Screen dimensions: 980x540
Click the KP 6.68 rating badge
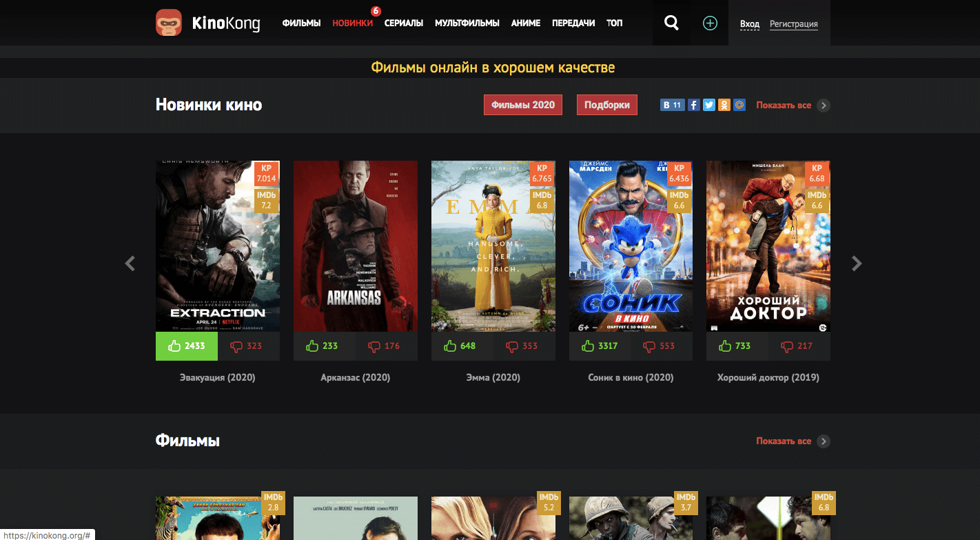click(817, 173)
